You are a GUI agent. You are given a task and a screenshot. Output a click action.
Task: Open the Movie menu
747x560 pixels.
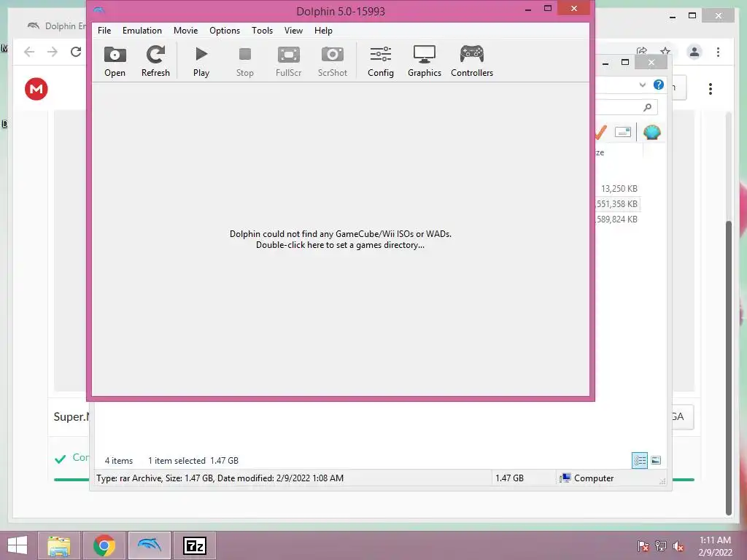186,31
